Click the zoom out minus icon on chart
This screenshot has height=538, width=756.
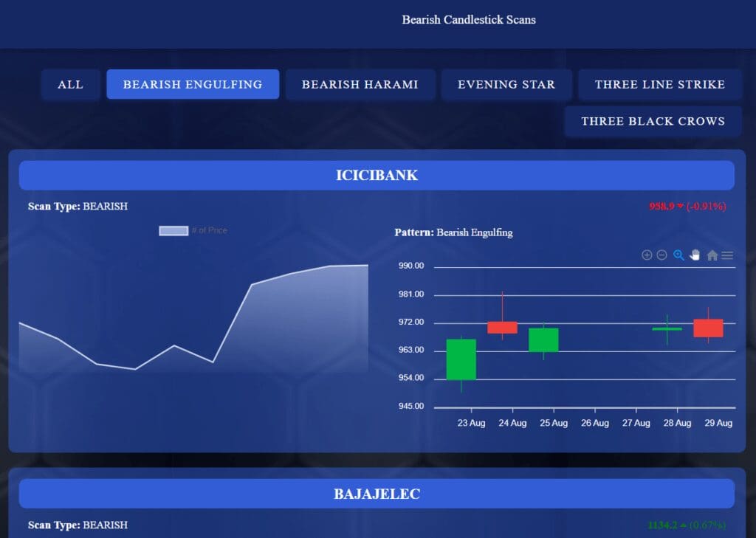point(662,255)
